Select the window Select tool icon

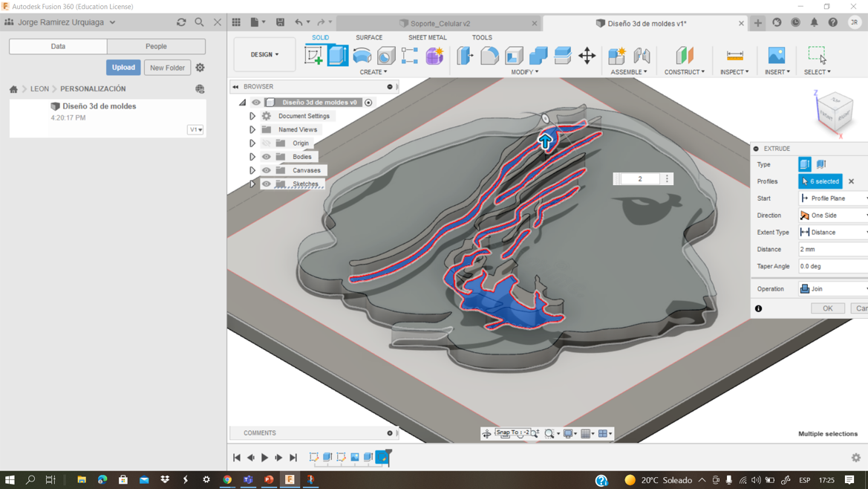coord(817,54)
